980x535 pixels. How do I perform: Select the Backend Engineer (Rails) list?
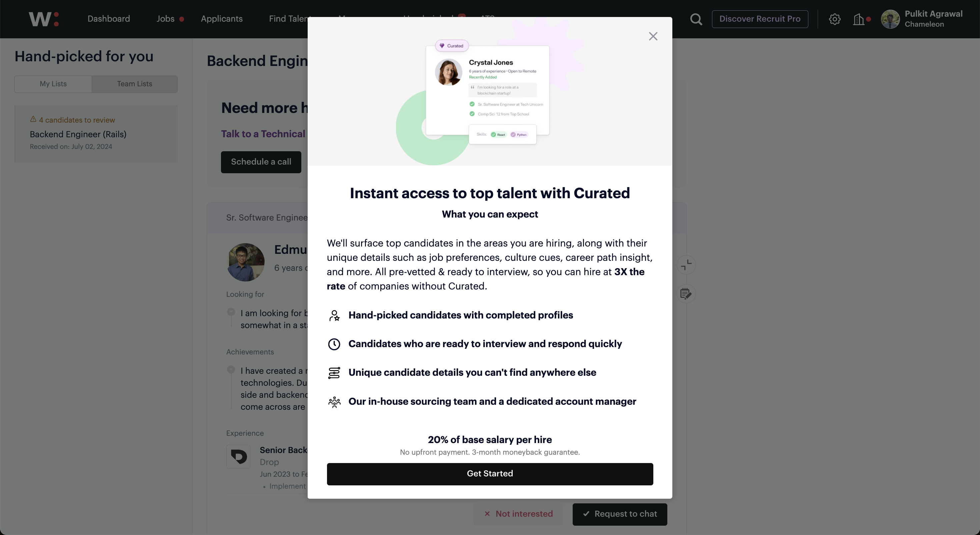96,134
